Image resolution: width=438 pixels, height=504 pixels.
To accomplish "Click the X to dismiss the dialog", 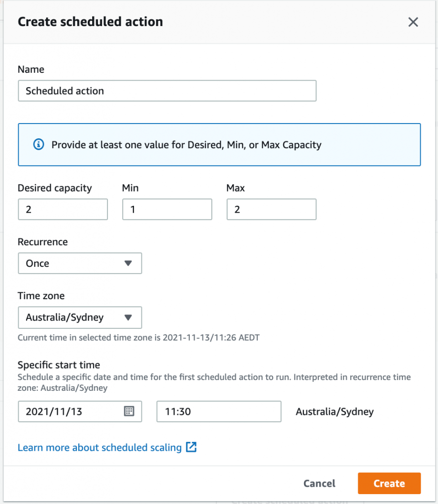I will pos(413,22).
